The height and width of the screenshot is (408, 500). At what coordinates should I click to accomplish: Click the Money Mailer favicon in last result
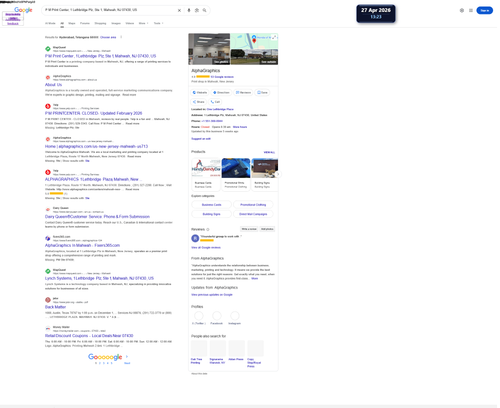pos(48,328)
